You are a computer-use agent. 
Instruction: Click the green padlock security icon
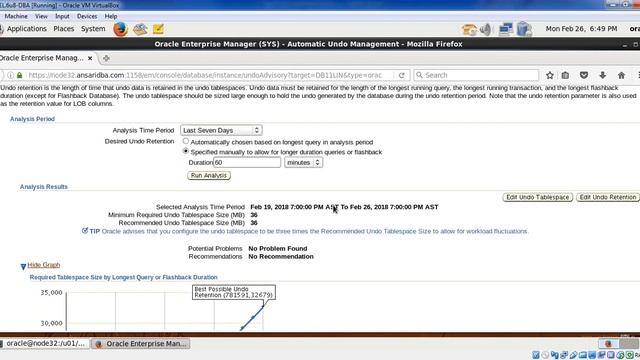click(20, 75)
